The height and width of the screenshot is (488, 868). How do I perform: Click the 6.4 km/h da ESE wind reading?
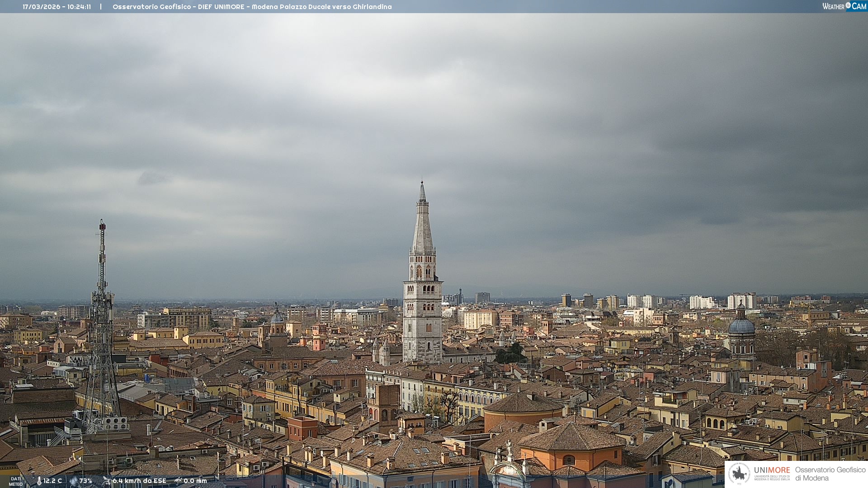pos(140,481)
